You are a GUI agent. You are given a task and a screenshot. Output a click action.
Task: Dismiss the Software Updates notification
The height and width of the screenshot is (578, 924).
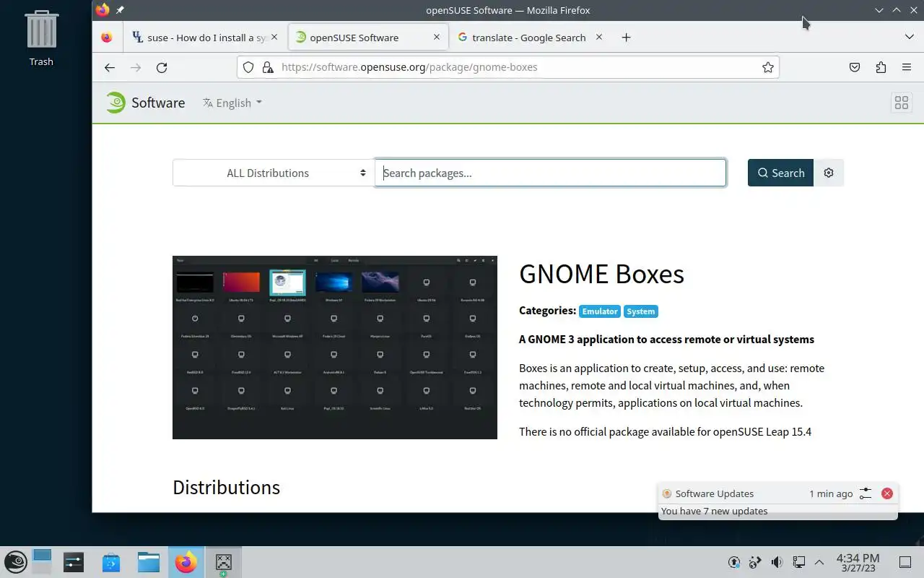(887, 493)
